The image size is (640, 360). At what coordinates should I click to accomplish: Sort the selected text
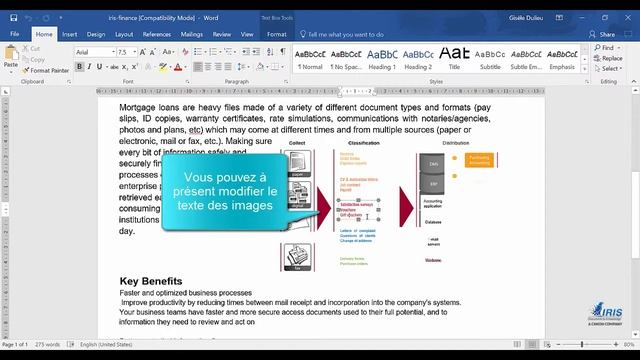pyautogui.click(x=270, y=52)
